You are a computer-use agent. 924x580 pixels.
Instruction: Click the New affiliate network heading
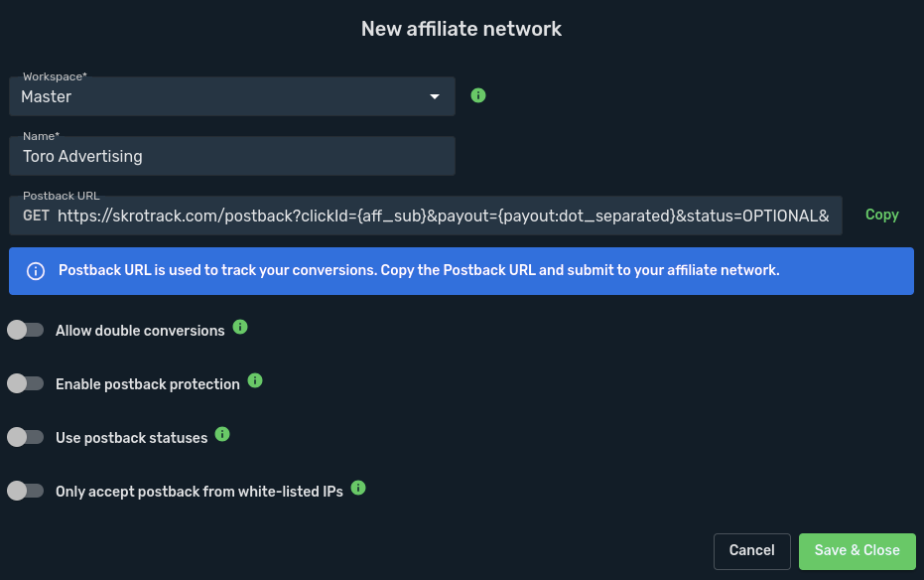[x=462, y=29]
